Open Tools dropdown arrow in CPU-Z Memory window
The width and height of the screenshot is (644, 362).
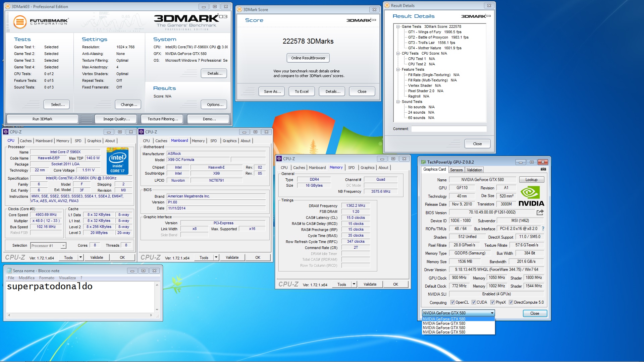(354, 284)
